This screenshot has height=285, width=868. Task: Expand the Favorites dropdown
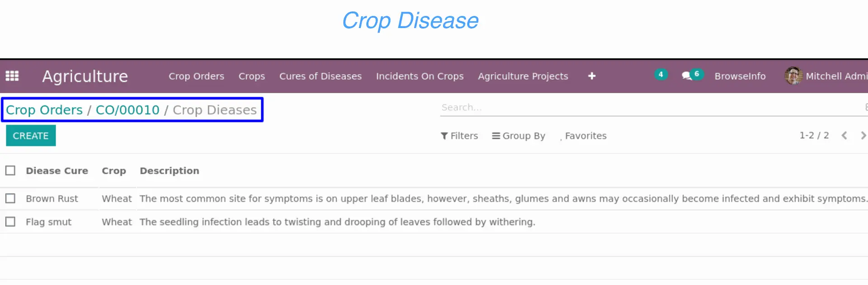[x=583, y=136]
